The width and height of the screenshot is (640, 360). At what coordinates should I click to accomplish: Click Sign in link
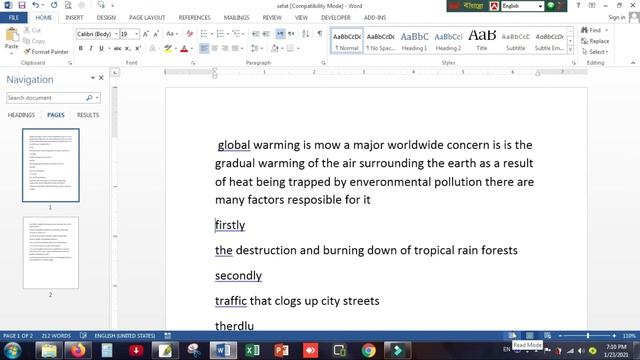tap(616, 17)
